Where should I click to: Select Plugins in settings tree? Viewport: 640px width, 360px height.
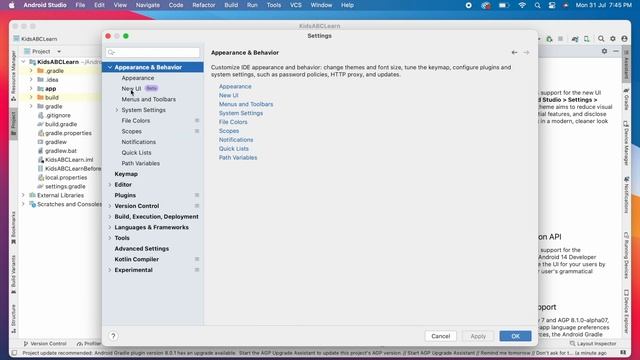tap(153, 196)
